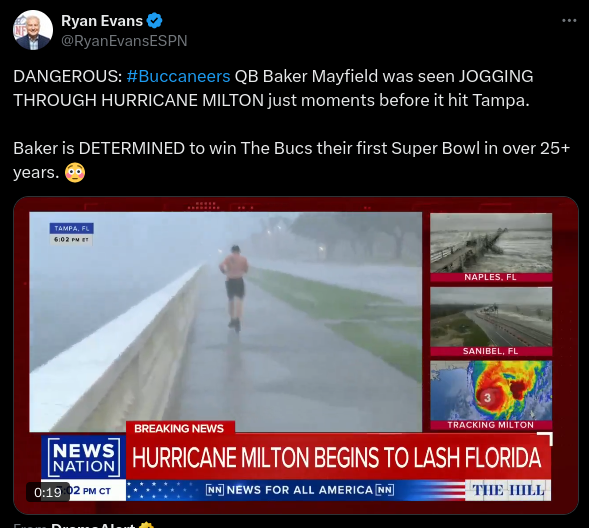Click the Sanibel, FL camera feed thumbnail
589x528 pixels.
pos(491,321)
